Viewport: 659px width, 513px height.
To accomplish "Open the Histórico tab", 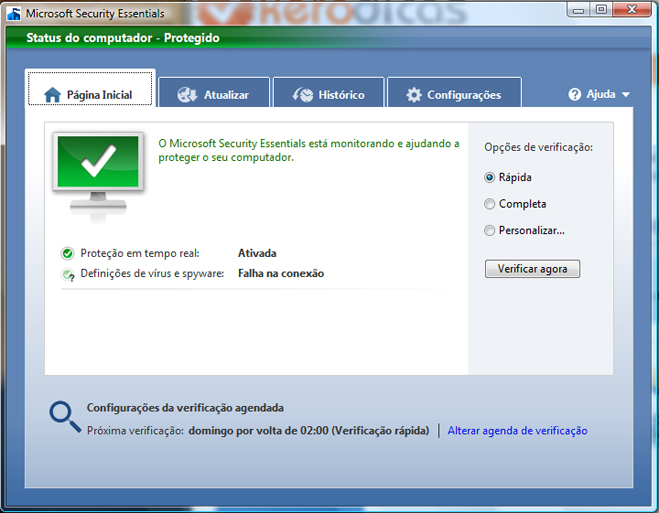I will [x=329, y=92].
